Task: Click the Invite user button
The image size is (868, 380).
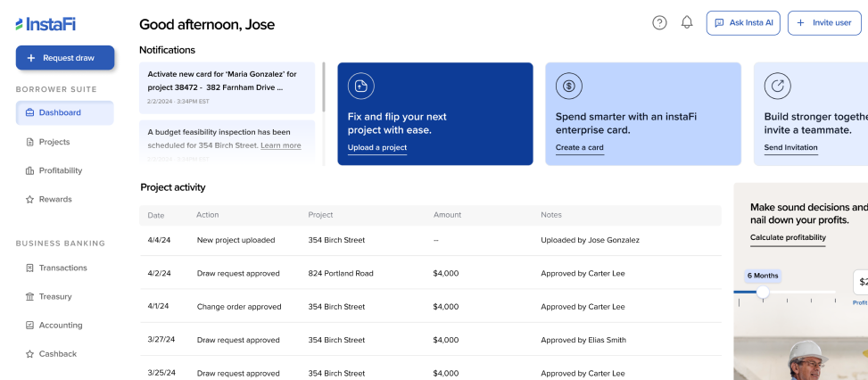Action: (823, 23)
